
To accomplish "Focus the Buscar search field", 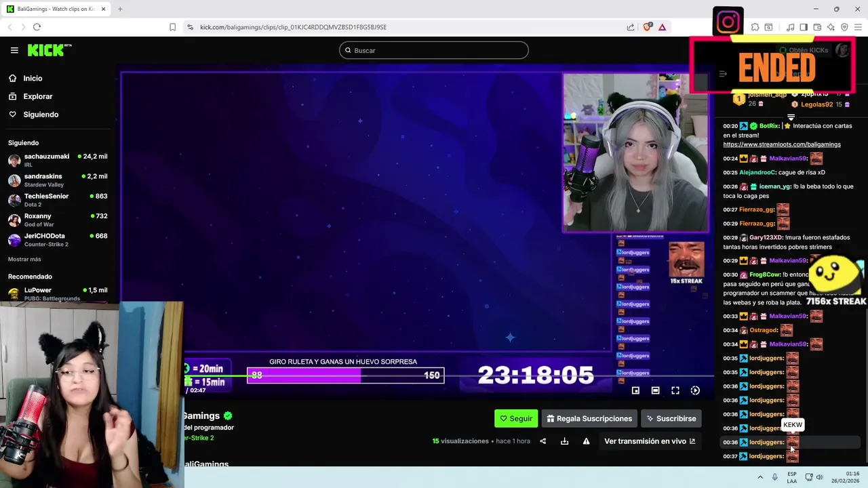I will 434,50.
